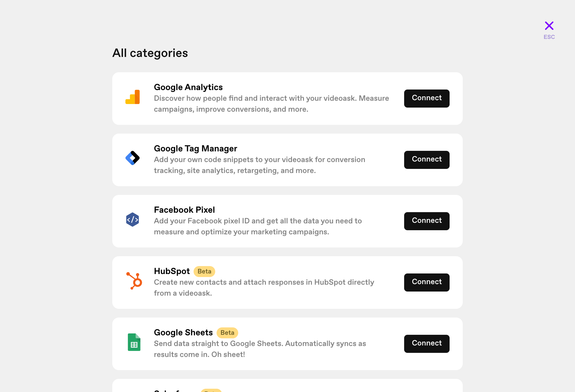This screenshot has width=575, height=392.
Task: Connect the Google Sheets integration
Action: pyautogui.click(x=427, y=344)
